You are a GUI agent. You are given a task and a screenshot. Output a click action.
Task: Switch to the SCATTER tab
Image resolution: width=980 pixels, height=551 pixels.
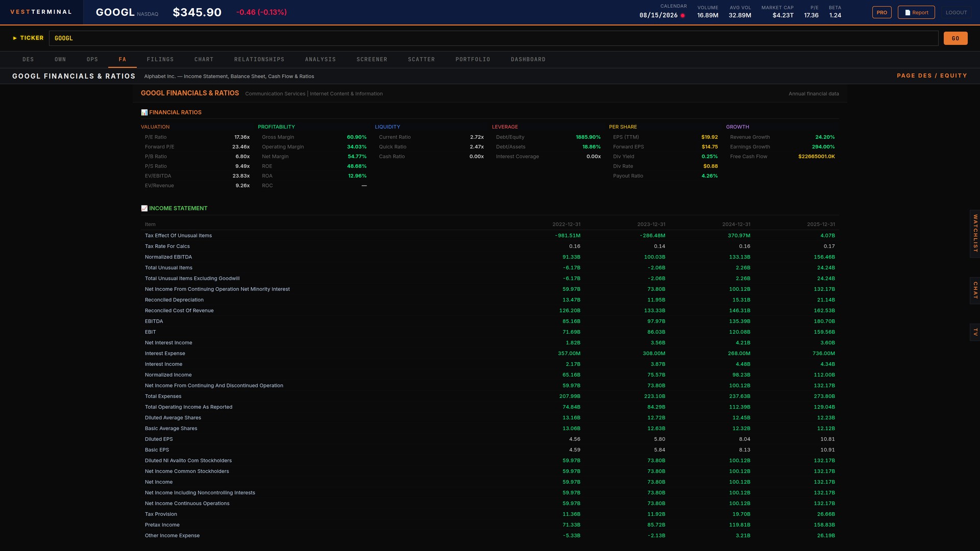(422, 60)
